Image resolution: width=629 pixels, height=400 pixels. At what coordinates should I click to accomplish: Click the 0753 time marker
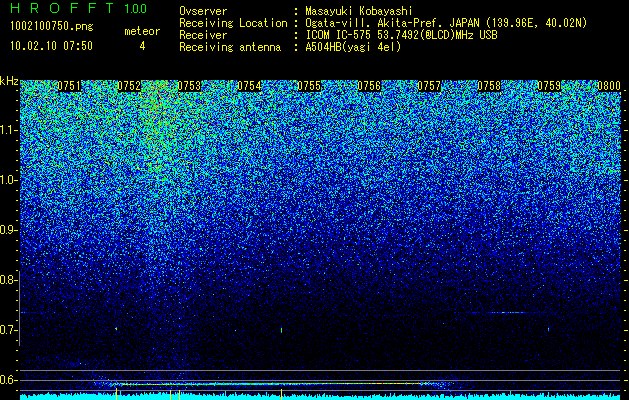pos(189,86)
